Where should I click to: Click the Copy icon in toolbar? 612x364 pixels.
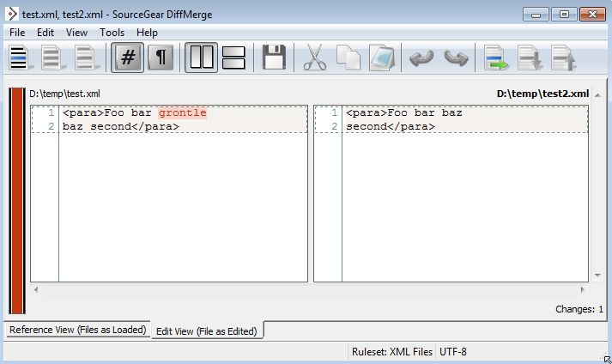coord(348,58)
